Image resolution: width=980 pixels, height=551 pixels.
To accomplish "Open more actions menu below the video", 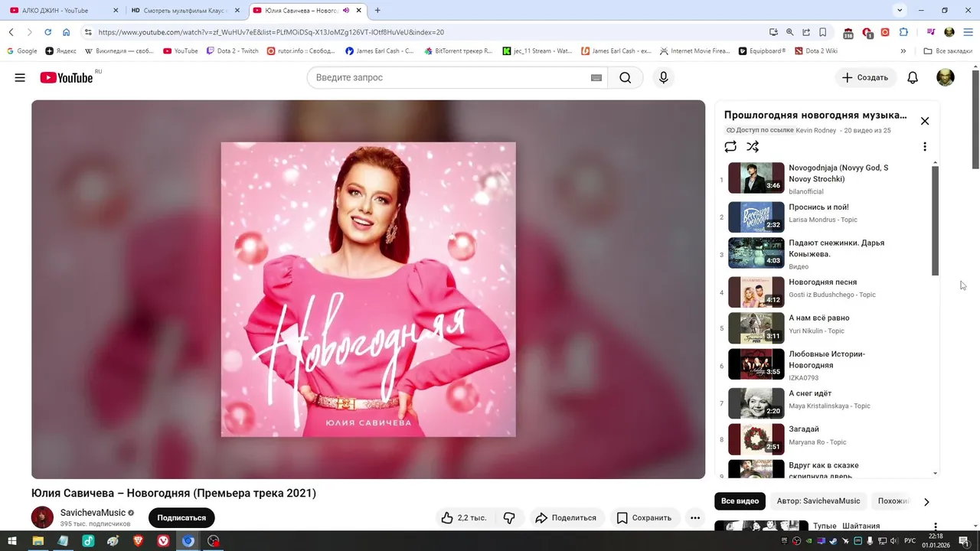I will (695, 518).
